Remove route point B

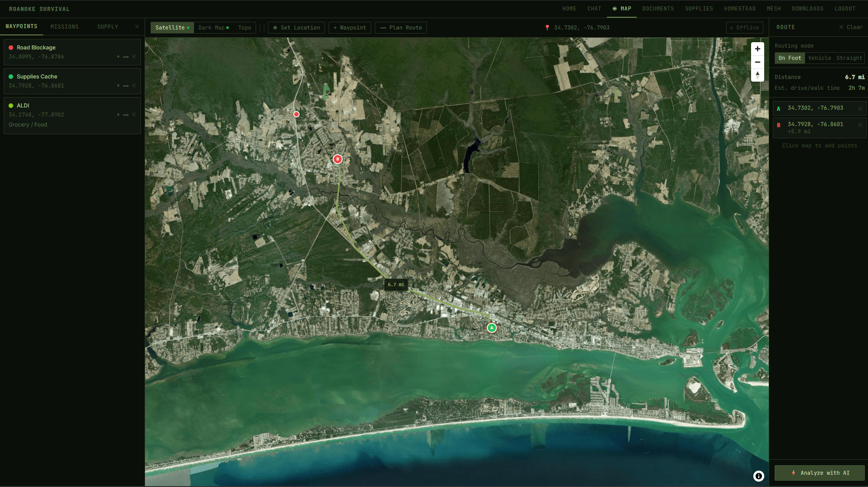click(x=860, y=125)
